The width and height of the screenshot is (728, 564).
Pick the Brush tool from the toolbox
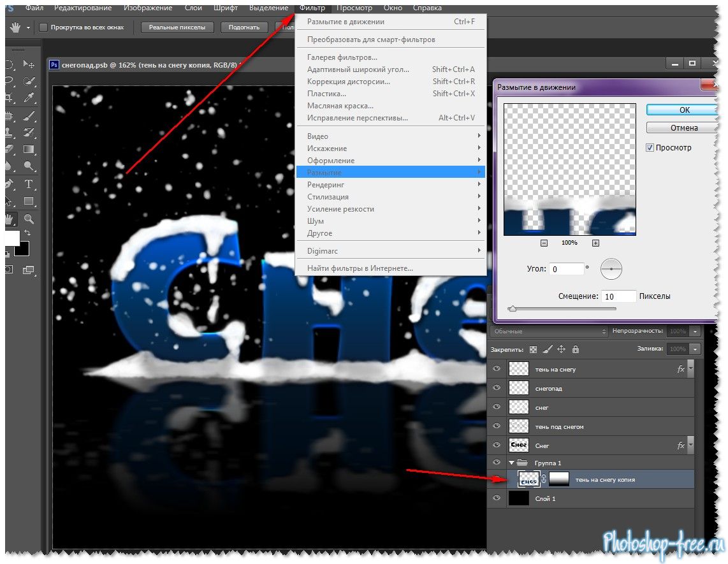[x=29, y=115]
